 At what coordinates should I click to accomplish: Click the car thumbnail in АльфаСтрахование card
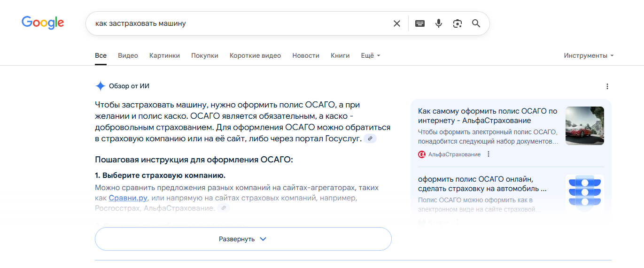585,126
